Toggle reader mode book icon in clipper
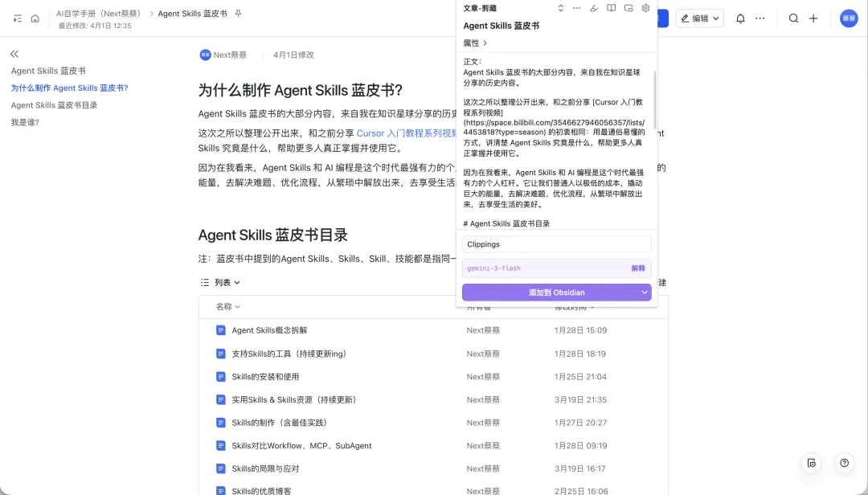This screenshot has height=495, width=868. [611, 8]
